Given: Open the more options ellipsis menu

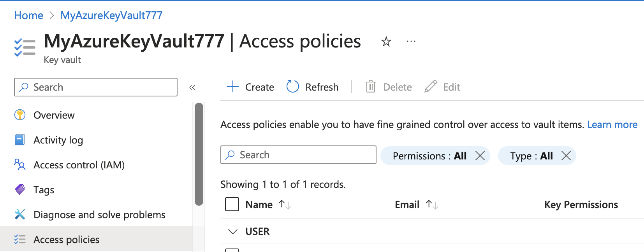Looking at the screenshot, I should pyautogui.click(x=411, y=41).
